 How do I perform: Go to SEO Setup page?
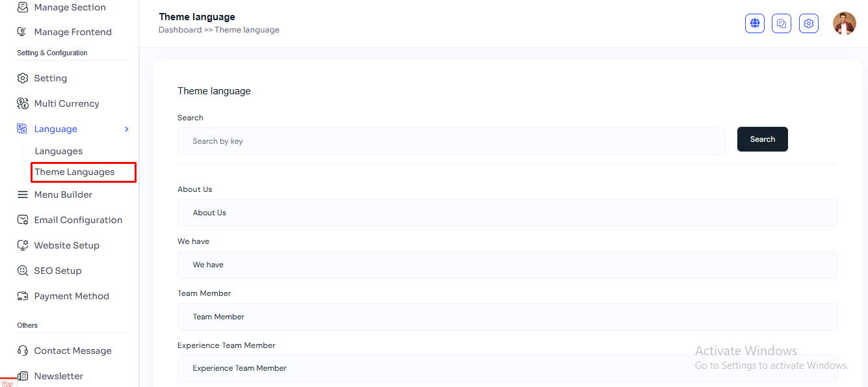(58, 271)
